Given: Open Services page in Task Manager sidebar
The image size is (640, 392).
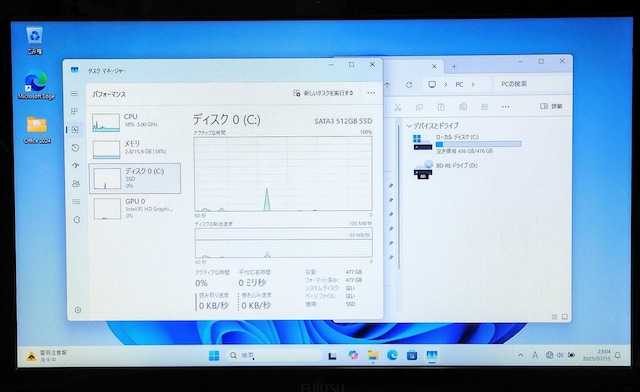Looking at the screenshot, I should 77,220.
